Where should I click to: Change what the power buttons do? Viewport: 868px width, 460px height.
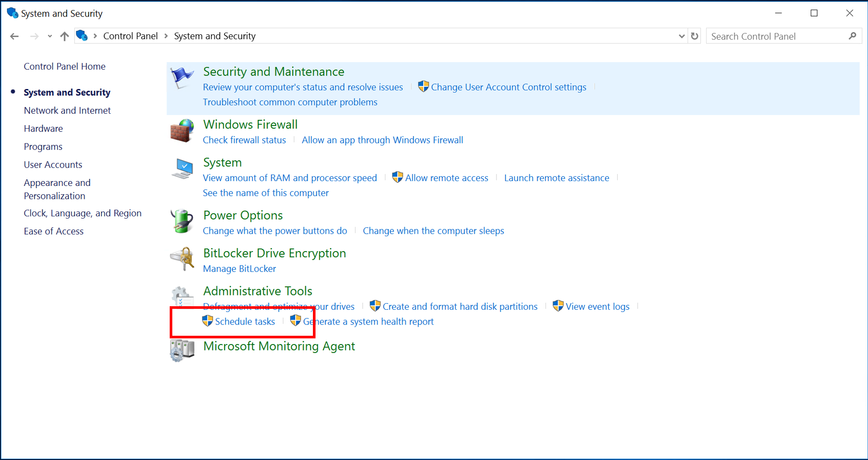tap(275, 231)
